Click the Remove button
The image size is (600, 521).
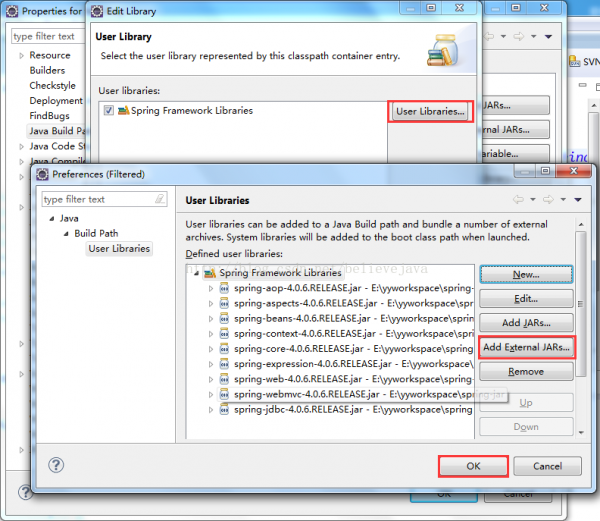[x=526, y=371]
